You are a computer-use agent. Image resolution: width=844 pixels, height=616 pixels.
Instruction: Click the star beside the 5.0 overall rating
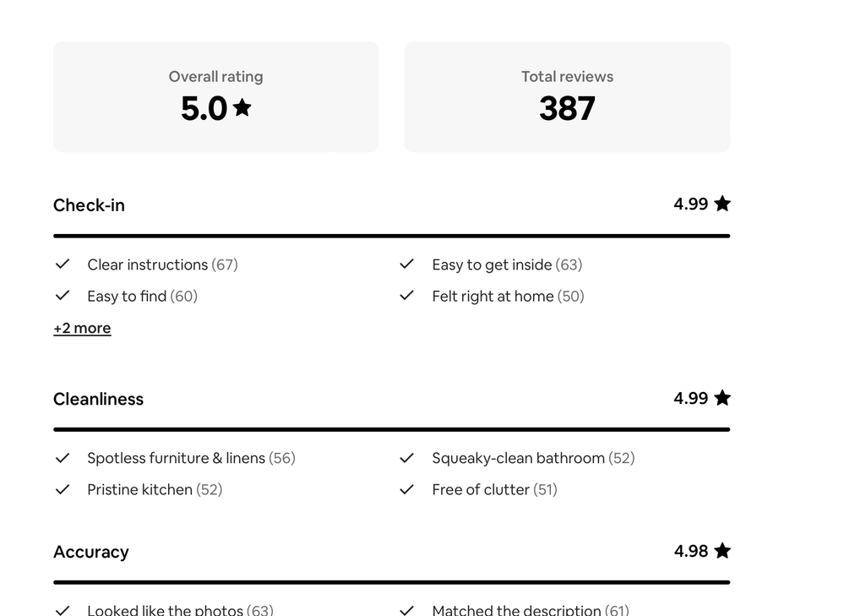(x=242, y=107)
